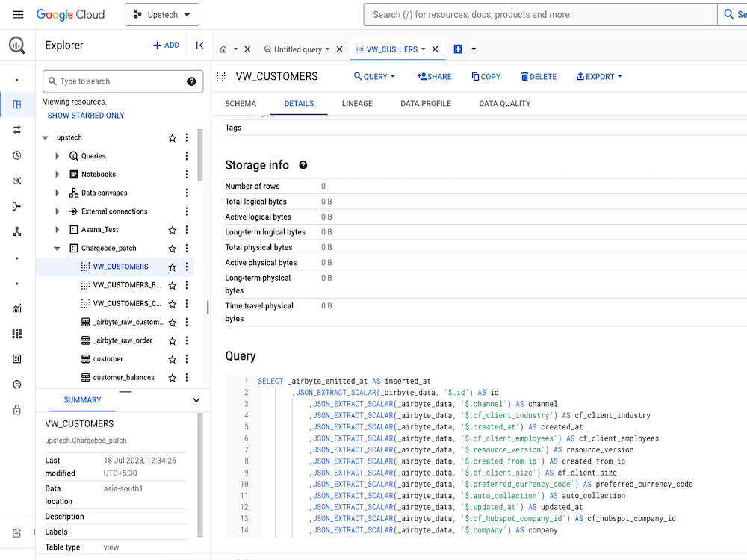The height and width of the screenshot is (560, 747).
Task: Open the home tab icon
Action: pyautogui.click(x=223, y=49)
